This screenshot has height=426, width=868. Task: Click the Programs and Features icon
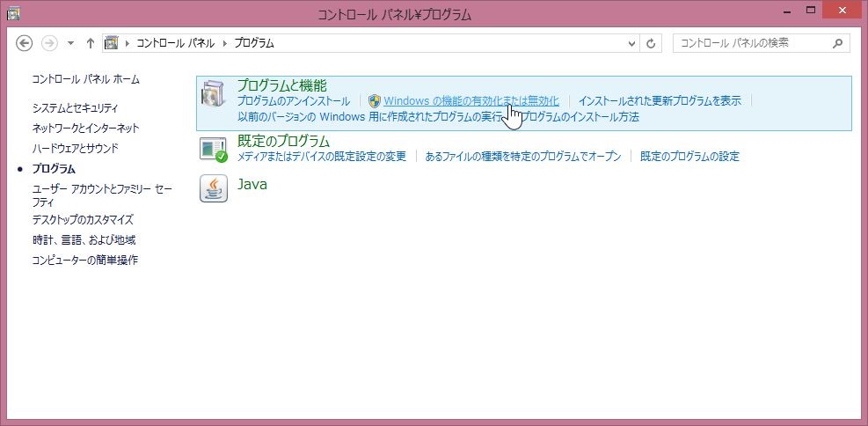pyautogui.click(x=214, y=93)
